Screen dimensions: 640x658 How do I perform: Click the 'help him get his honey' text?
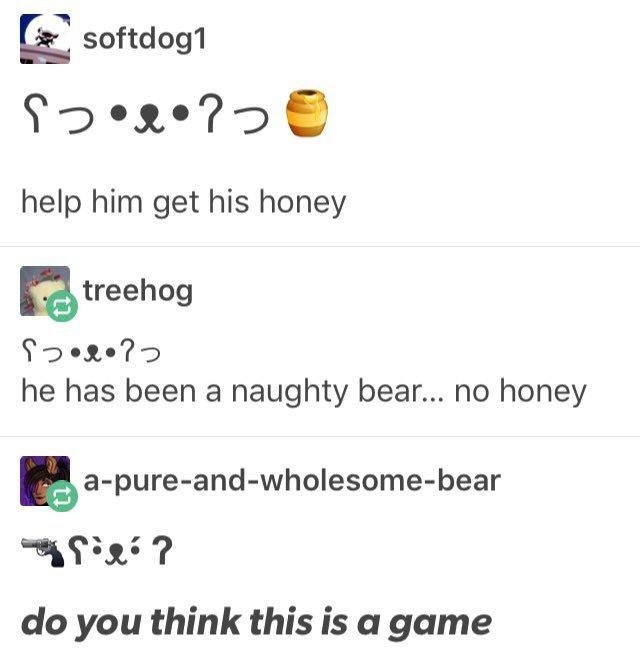click(183, 203)
